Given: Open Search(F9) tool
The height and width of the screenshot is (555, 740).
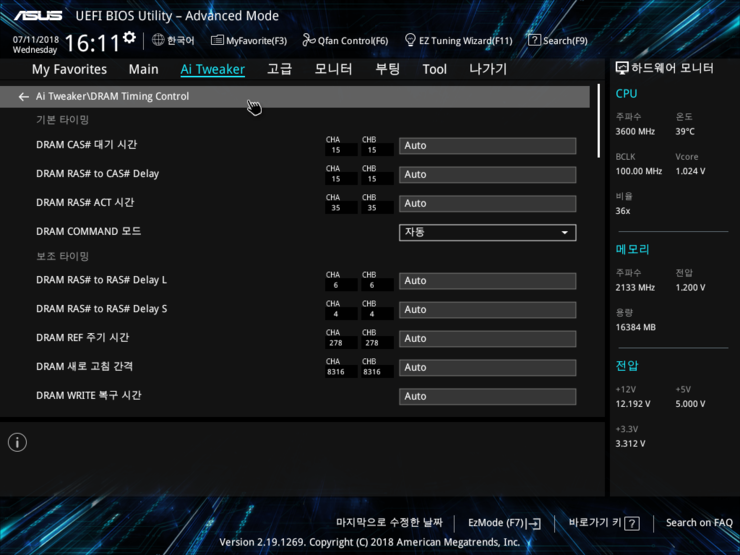Looking at the screenshot, I should (x=557, y=41).
